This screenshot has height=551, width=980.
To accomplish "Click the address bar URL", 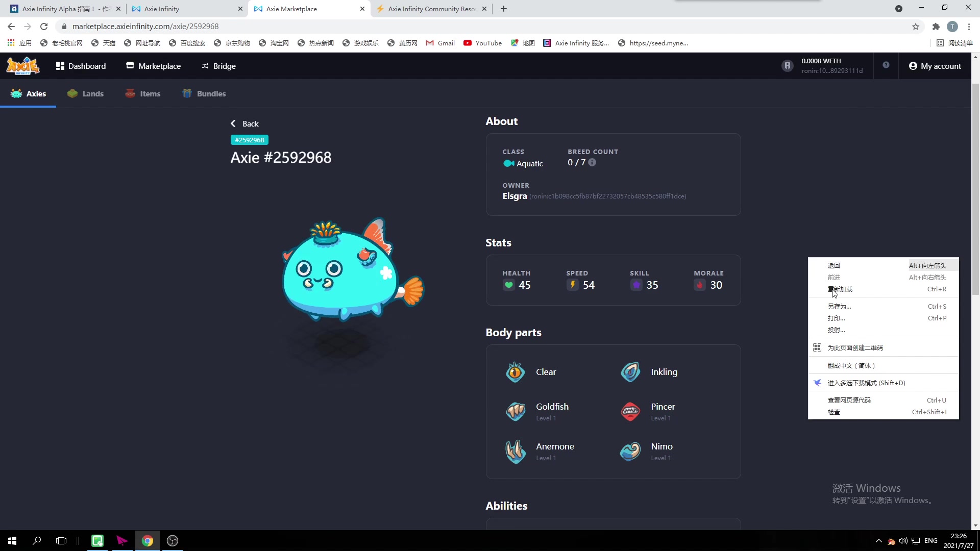I will click(x=145, y=27).
